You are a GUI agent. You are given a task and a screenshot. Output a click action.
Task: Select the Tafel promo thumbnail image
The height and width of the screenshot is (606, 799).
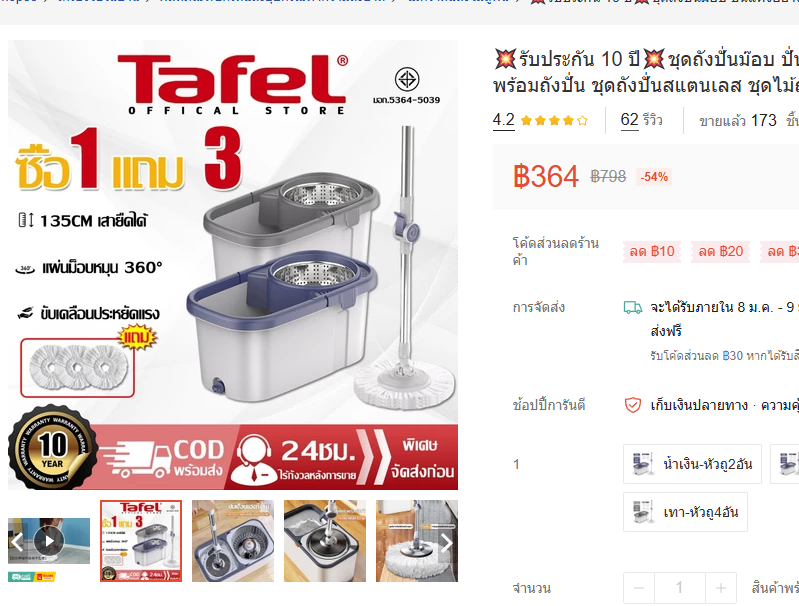[x=141, y=541]
